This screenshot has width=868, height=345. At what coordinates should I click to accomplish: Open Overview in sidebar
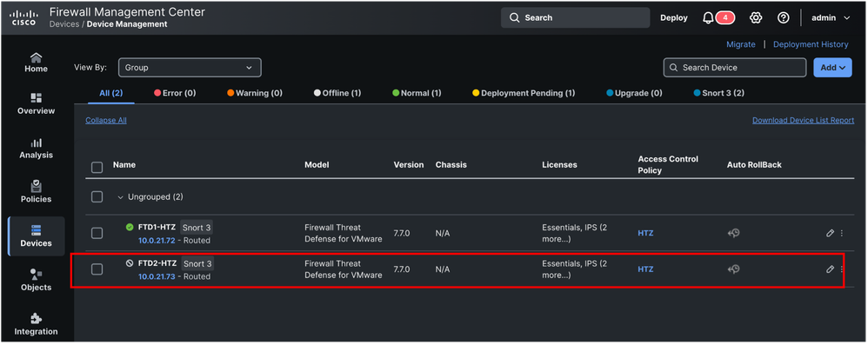36,104
